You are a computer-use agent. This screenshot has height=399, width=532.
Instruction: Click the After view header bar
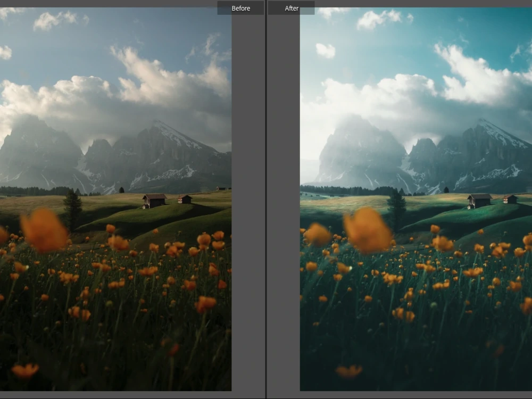(290, 8)
